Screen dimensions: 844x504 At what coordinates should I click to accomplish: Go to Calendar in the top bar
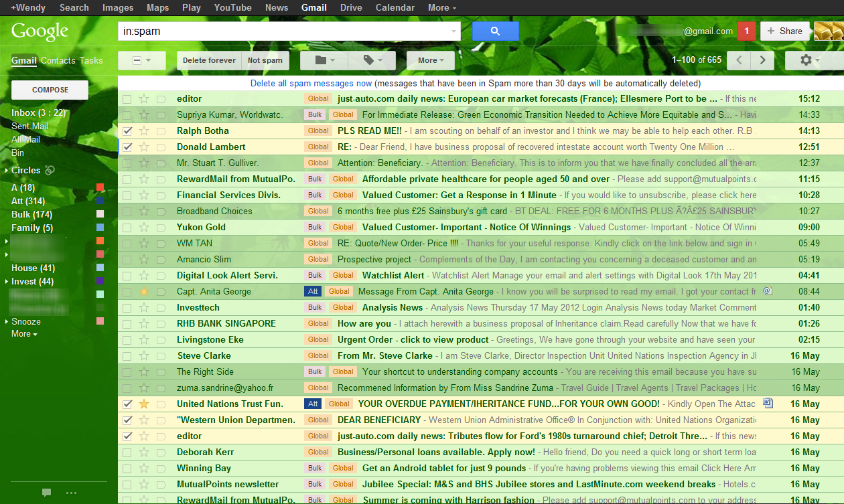395,7
